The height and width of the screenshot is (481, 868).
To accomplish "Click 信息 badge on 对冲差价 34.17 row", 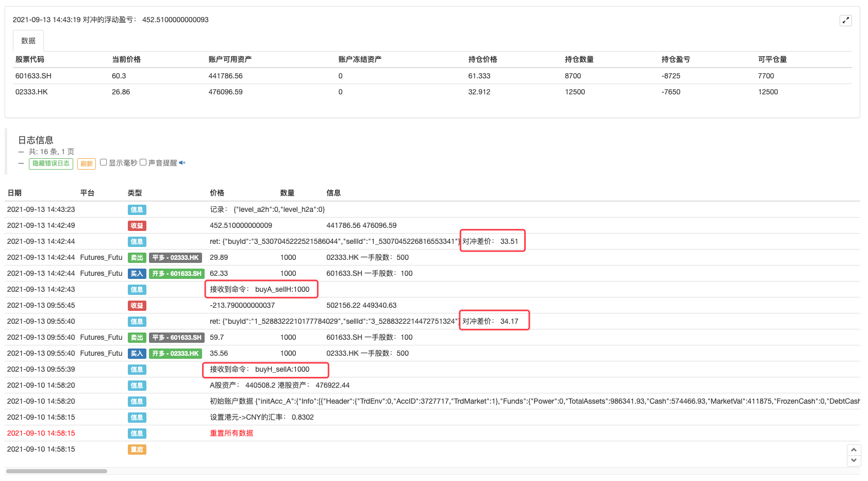I will pos(137,322).
